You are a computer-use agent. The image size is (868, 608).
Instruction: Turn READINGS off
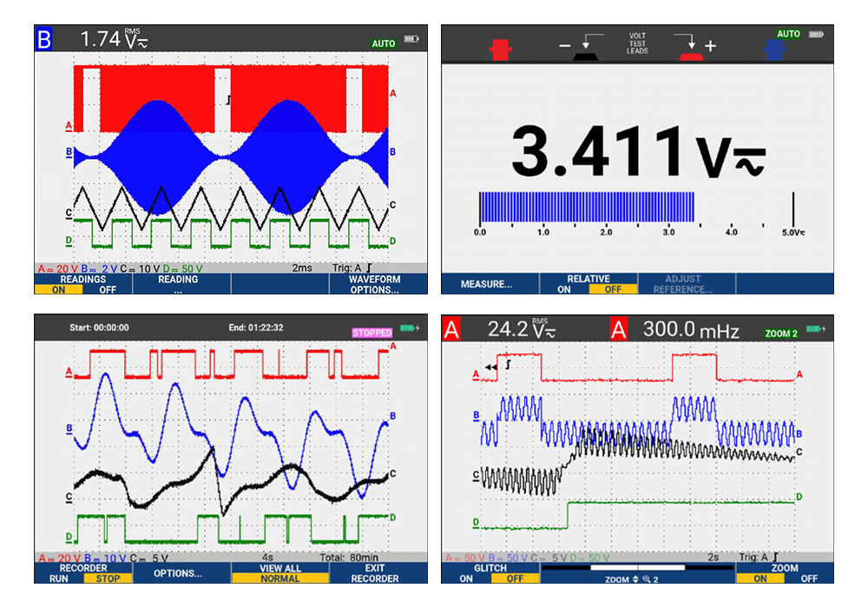pyautogui.click(x=108, y=290)
